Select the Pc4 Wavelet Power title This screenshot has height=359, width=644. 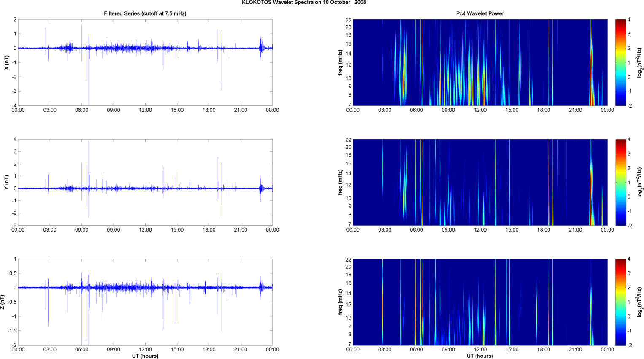[x=480, y=13]
